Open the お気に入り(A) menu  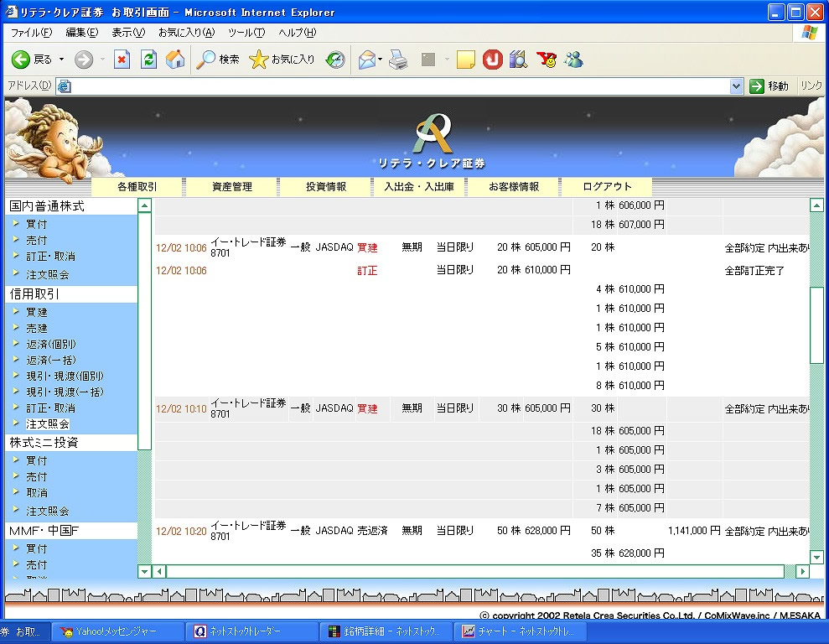point(187,33)
